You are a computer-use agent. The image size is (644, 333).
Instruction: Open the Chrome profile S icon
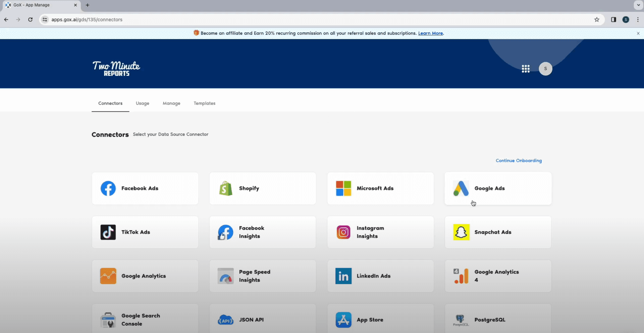pos(626,19)
